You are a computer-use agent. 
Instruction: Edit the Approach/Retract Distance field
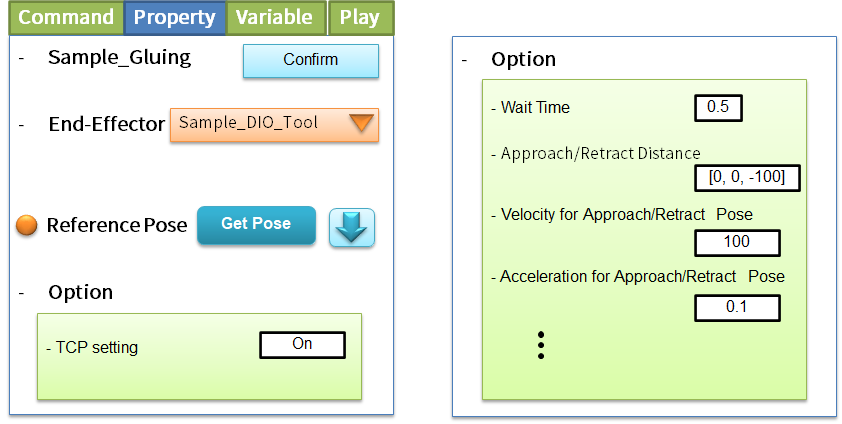747,177
